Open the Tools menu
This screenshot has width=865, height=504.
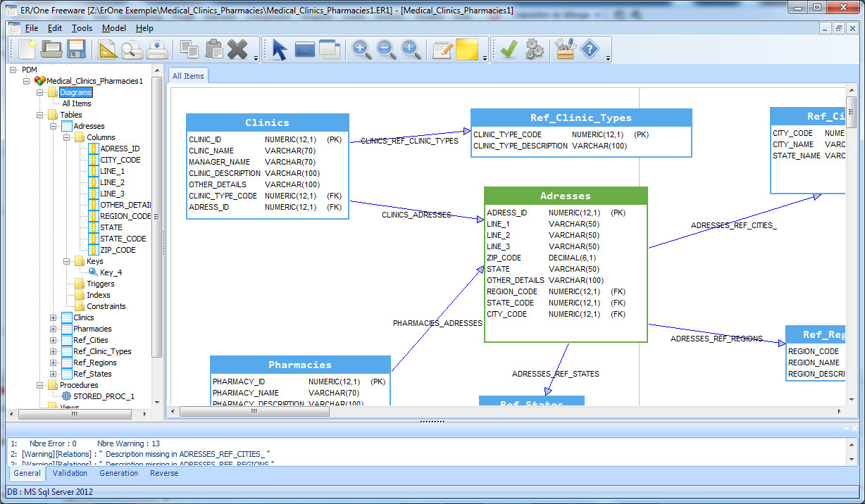(82, 28)
